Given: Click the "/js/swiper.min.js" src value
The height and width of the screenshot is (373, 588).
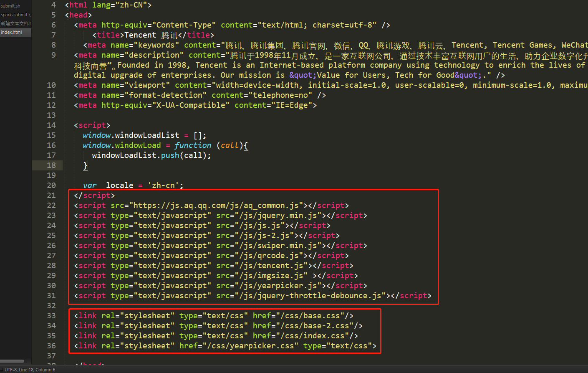Looking at the screenshot, I should (x=278, y=246).
